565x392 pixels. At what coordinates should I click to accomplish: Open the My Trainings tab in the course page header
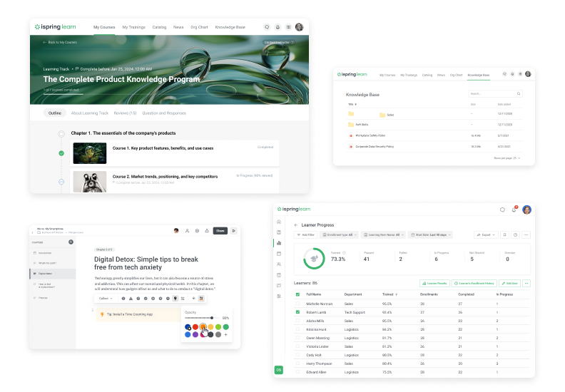pos(133,27)
